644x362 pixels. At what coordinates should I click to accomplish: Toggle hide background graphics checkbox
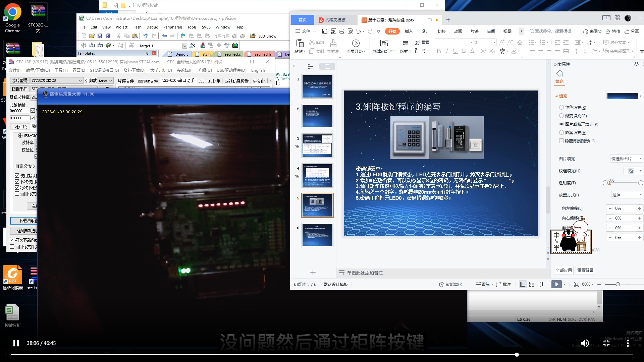[561, 141]
